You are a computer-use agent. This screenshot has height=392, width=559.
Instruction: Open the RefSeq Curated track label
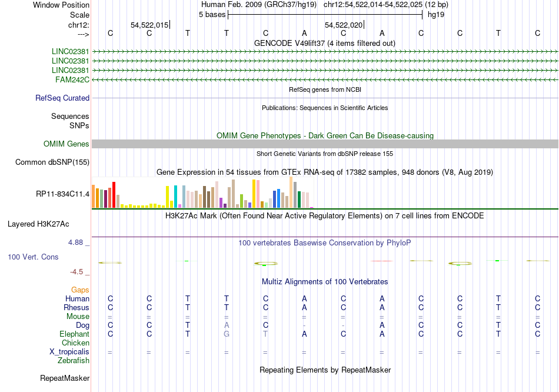click(62, 98)
